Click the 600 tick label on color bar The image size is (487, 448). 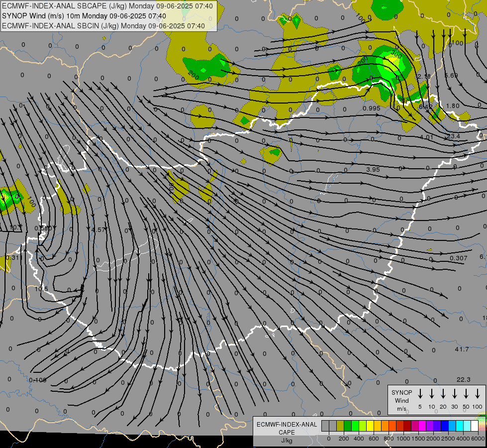(374, 439)
